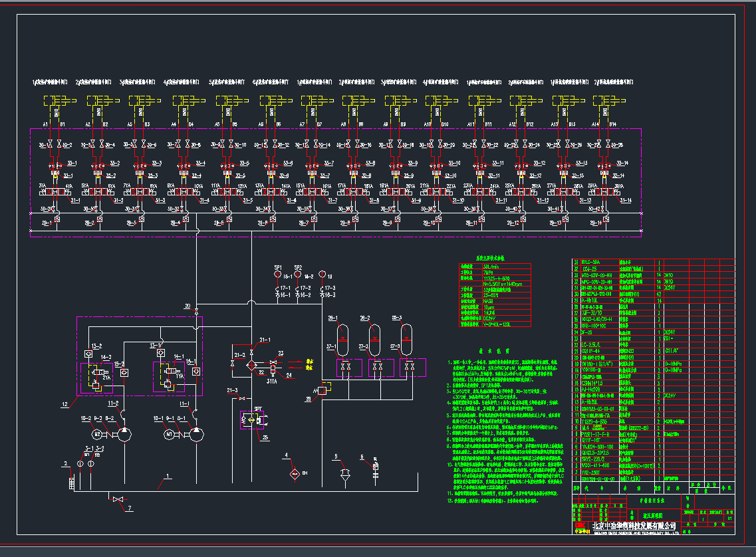
Task: Click the check valve symbol labeled 15-1
Action: pos(195,371)
